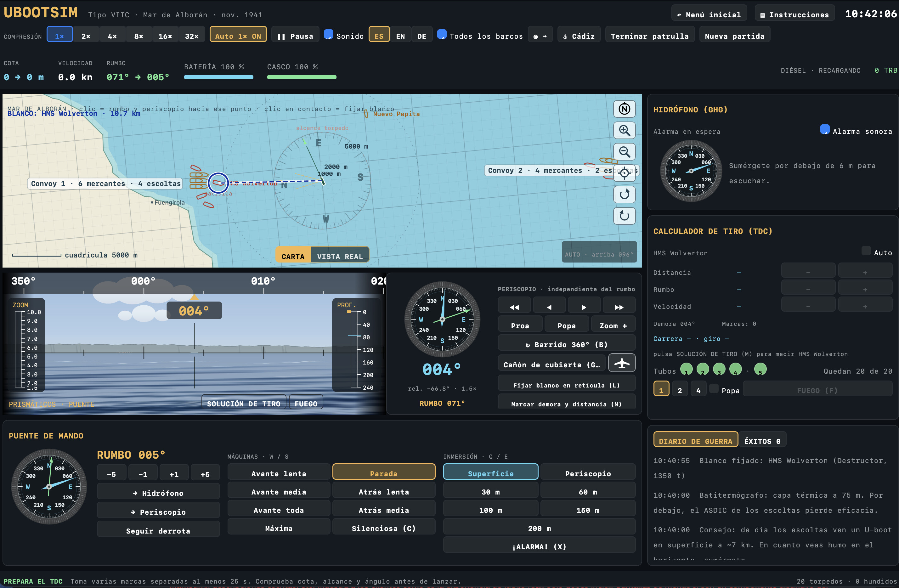Screen dimensions: 899x588
Task: Toggle Auto 1x ON time compression
Action: coord(238,35)
